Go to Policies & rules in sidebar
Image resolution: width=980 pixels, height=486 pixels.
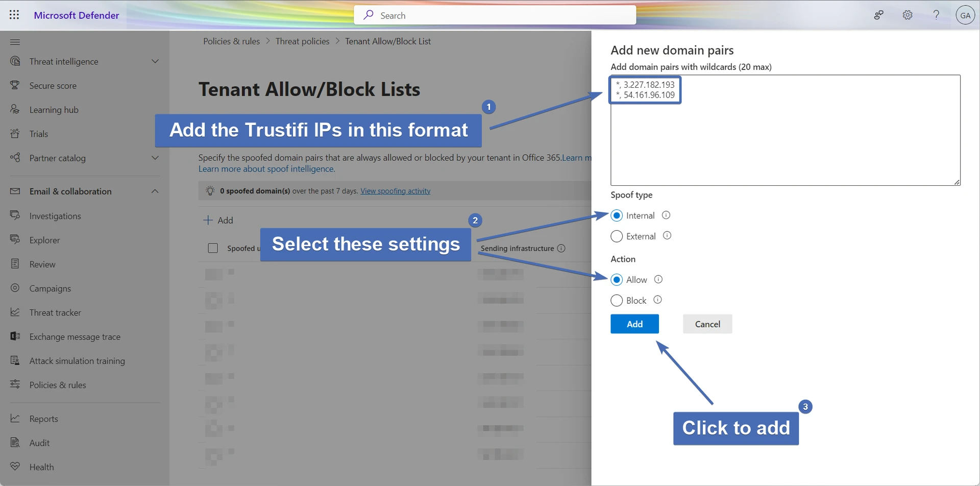(x=58, y=385)
